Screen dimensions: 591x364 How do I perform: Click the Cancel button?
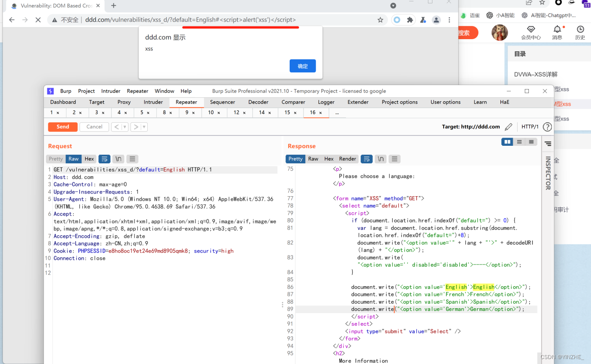(x=94, y=127)
